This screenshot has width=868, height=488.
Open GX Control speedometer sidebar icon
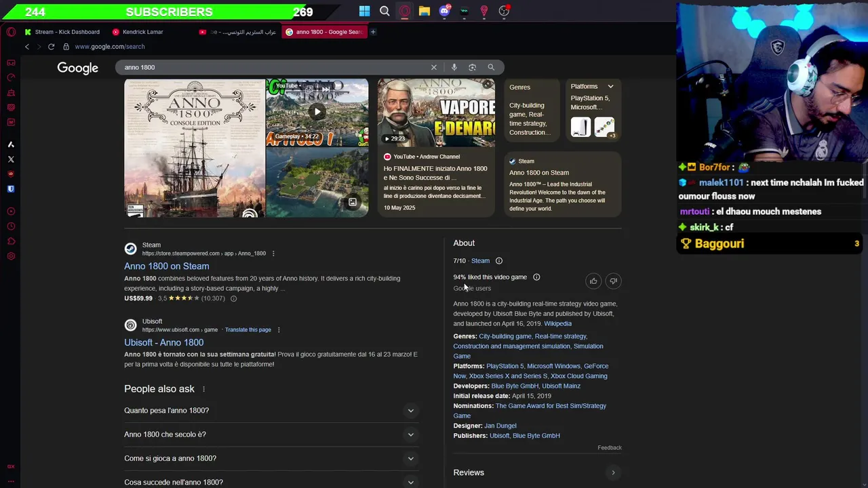11,78
